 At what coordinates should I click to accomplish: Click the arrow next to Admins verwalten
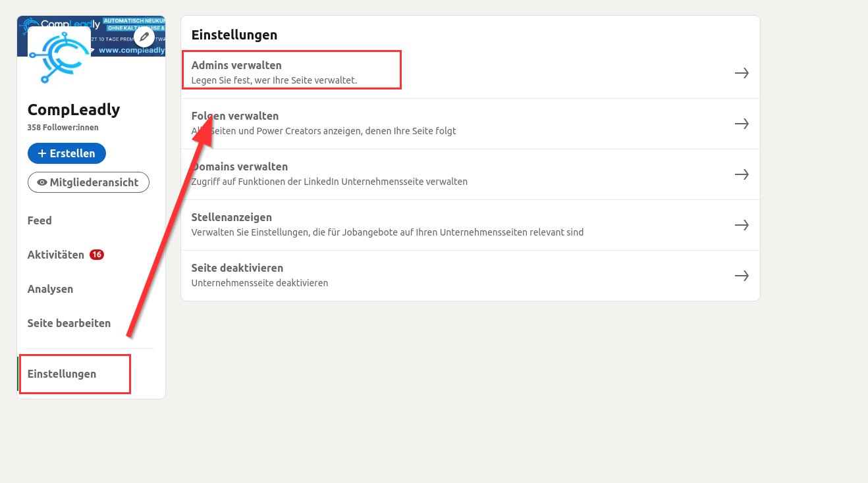pos(742,73)
